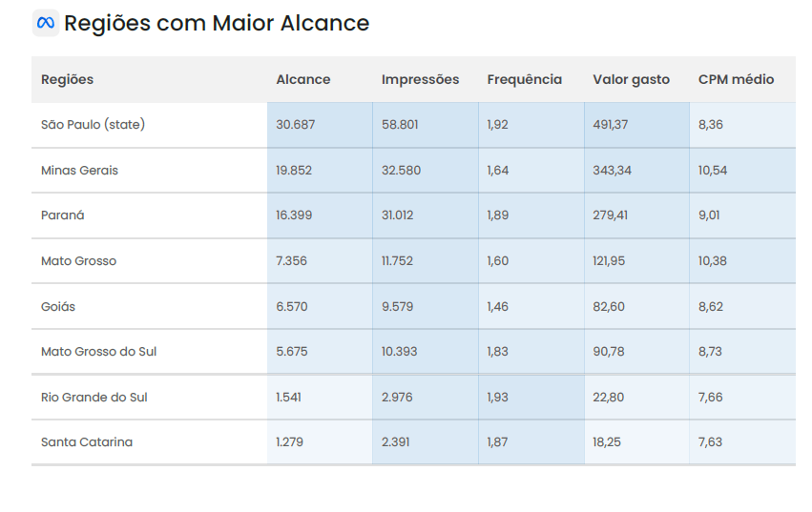
Task: Select the Goiás region row
Action: (58, 307)
